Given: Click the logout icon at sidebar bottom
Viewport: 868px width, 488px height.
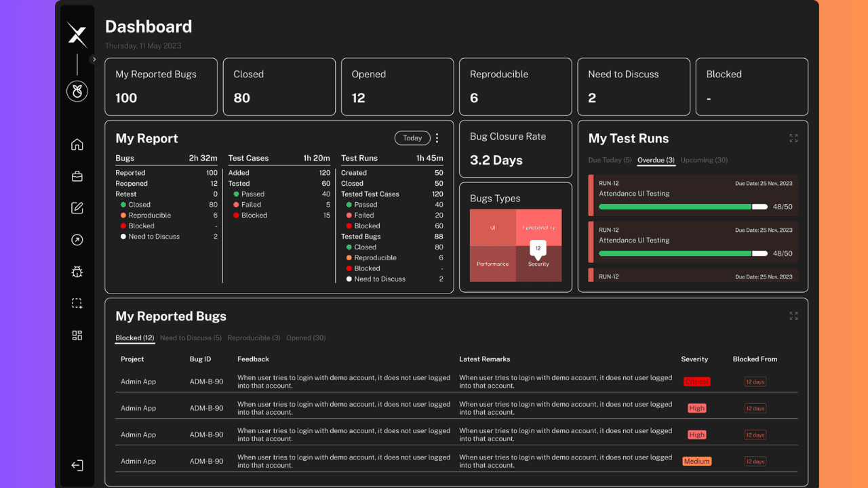Looking at the screenshot, I should coord(77,466).
